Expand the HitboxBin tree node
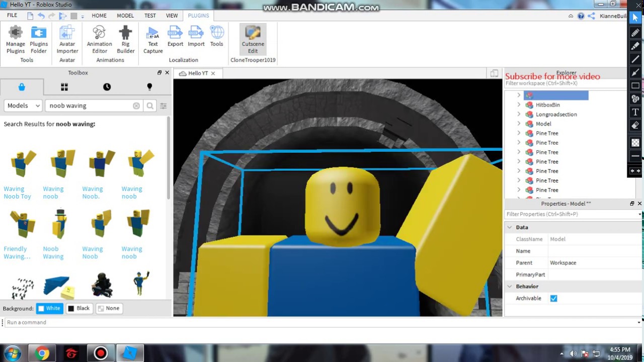Screen dimensions: 644x362 pos(519,105)
